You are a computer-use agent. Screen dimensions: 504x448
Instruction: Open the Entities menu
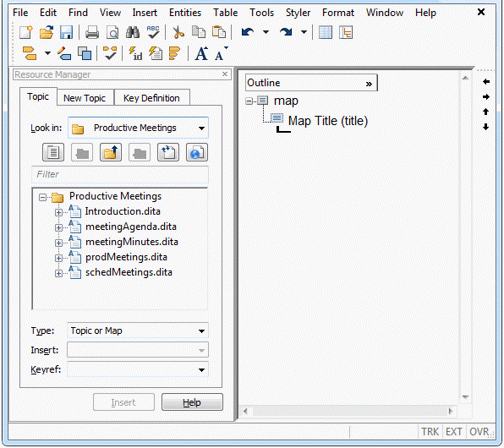[x=185, y=13]
